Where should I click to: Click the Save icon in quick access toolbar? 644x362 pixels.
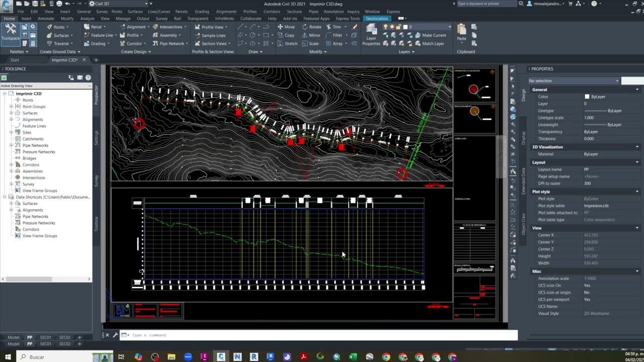(x=35, y=4)
